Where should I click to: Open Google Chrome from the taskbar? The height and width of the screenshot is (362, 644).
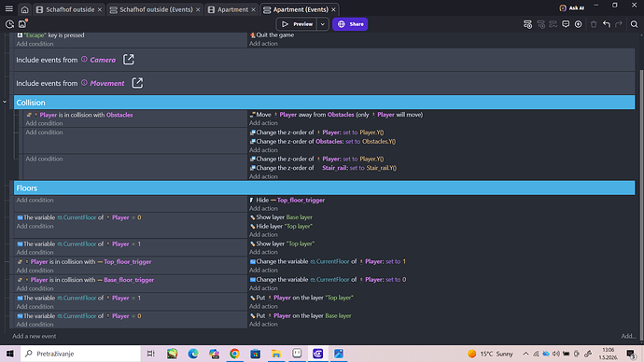[234, 354]
